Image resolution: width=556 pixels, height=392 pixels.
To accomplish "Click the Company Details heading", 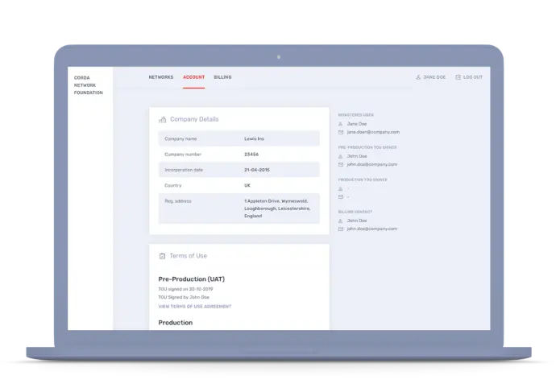I will click(x=194, y=119).
